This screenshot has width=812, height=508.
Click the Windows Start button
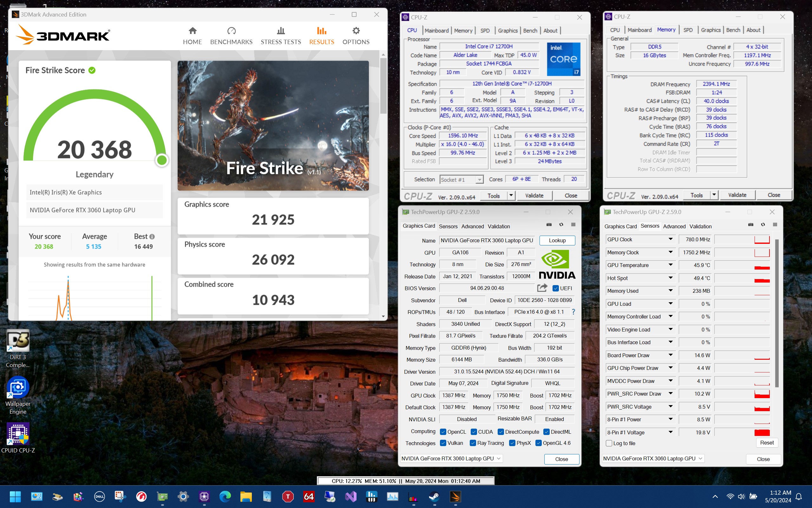point(16,496)
